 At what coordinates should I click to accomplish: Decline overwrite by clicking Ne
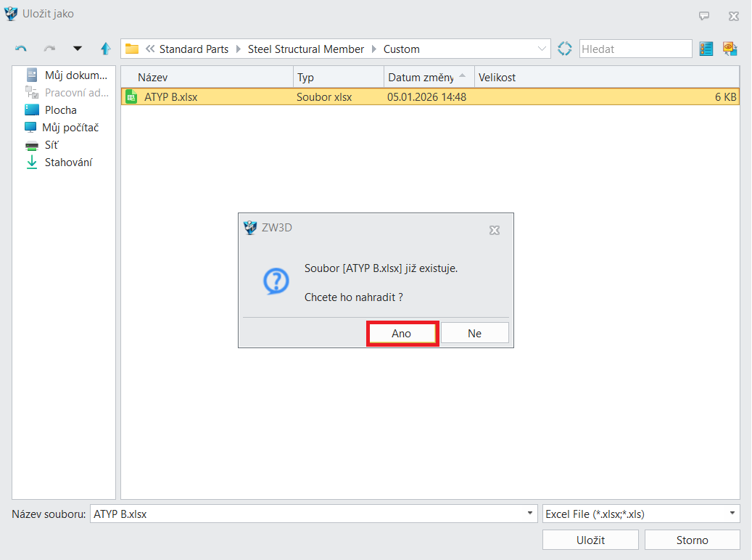475,333
